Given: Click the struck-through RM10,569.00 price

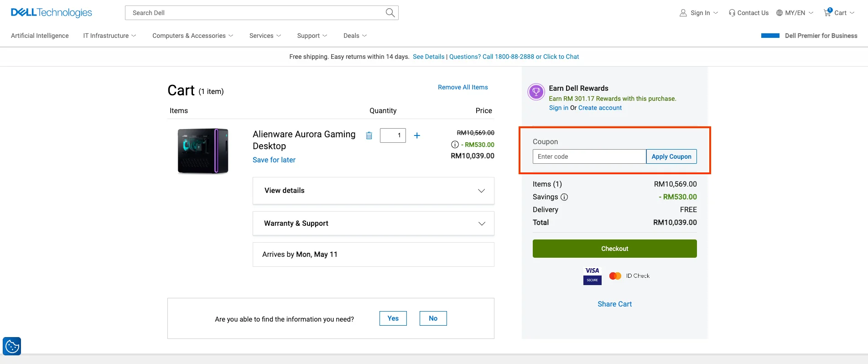Looking at the screenshot, I should pyautogui.click(x=476, y=133).
